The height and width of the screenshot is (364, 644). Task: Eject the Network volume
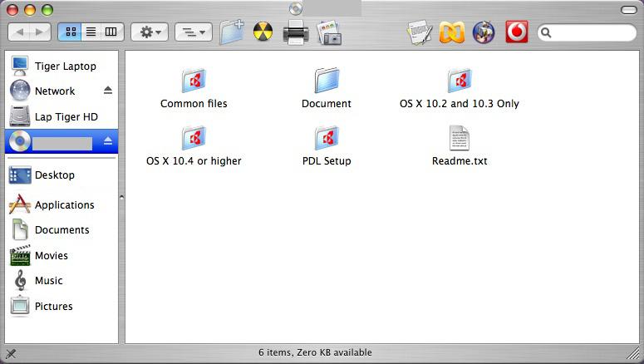click(108, 91)
